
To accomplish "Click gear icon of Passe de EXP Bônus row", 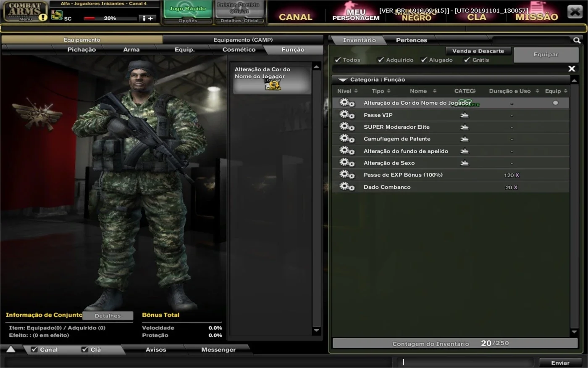I will coord(347,175).
